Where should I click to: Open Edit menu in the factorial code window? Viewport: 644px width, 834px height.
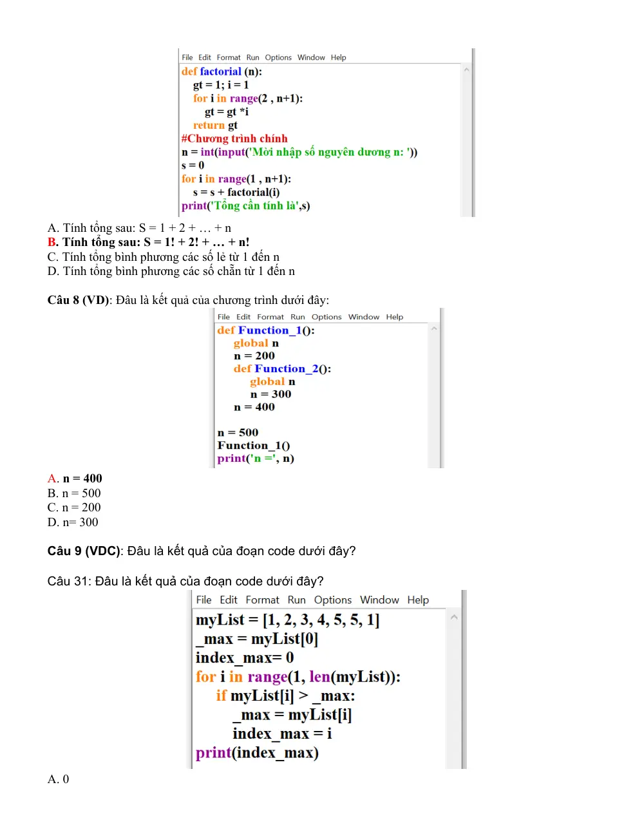205,57
